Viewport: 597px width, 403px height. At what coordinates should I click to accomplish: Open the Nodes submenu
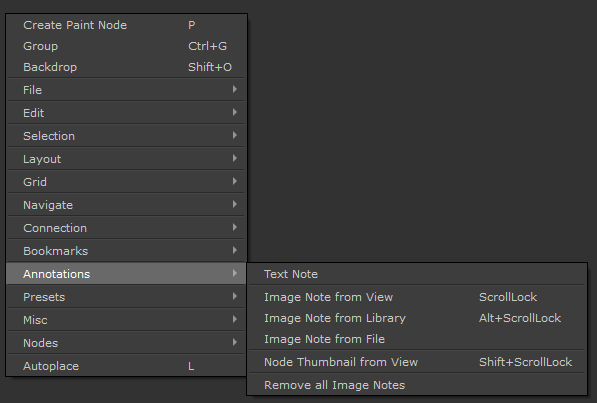click(126, 343)
